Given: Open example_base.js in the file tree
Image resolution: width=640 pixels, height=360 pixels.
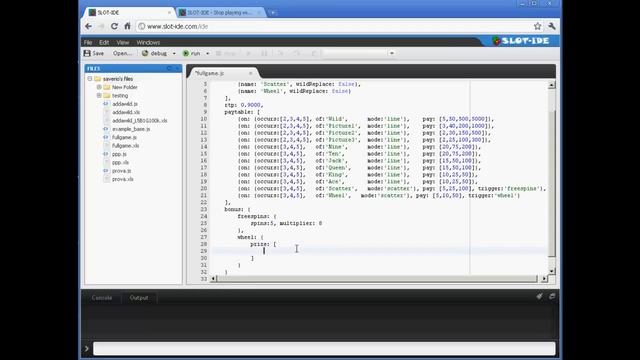Looking at the screenshot, I should 131,129.
